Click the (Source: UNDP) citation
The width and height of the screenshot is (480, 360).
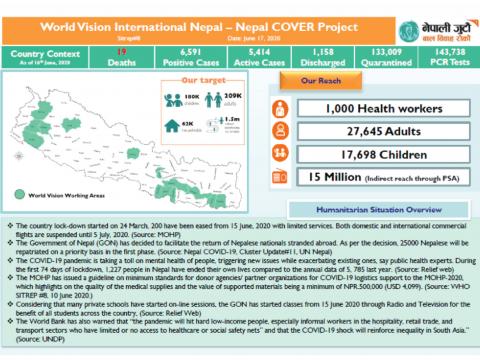click(x=40, y=339)
